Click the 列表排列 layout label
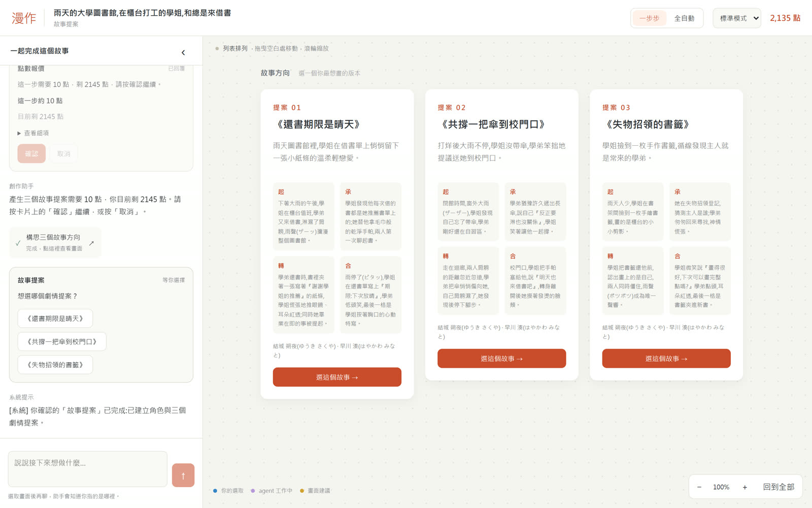 [235, 49]
